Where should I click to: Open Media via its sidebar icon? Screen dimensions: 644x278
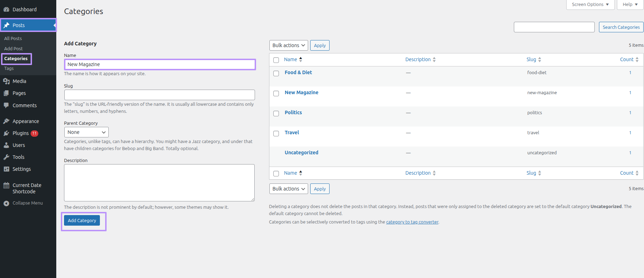(x=6, y=81)
